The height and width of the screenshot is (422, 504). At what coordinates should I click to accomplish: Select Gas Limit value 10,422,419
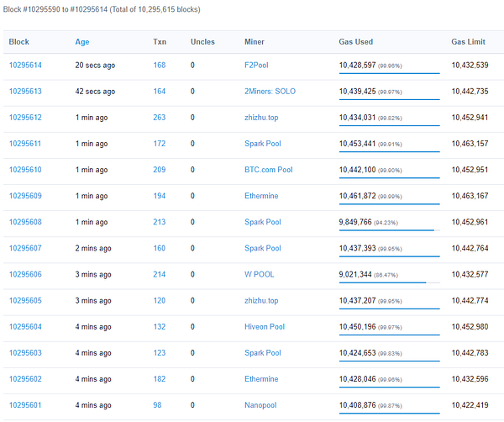click(470, 405)
